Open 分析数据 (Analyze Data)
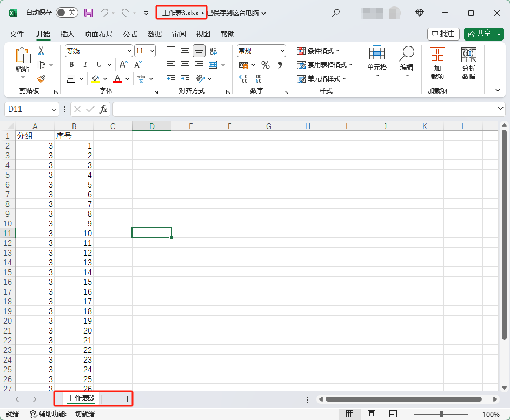 click(x=468, y=62)
